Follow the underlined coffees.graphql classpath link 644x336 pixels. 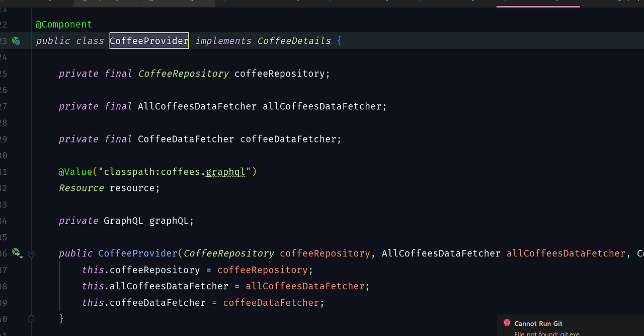coord(225,172)
